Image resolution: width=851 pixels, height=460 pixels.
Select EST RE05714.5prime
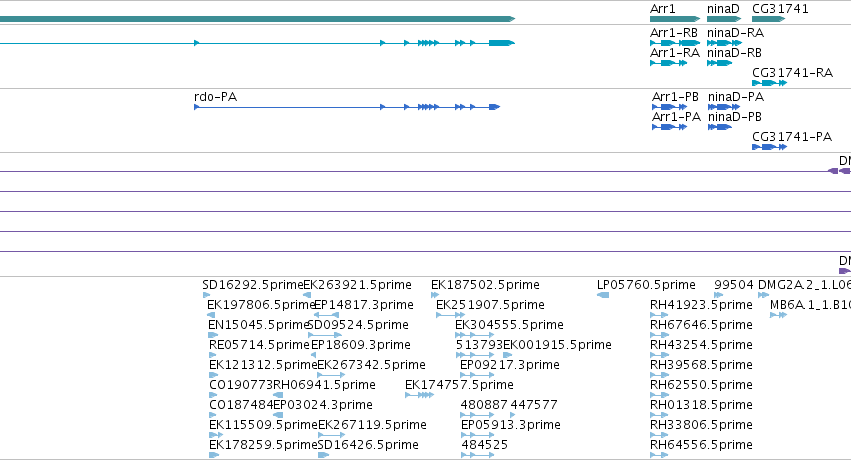pyautogui.click(x=259, y=345)
